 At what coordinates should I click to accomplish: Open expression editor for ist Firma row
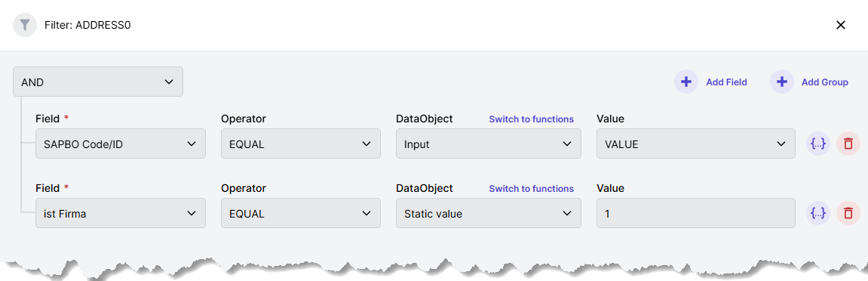(x=818, y=213)
